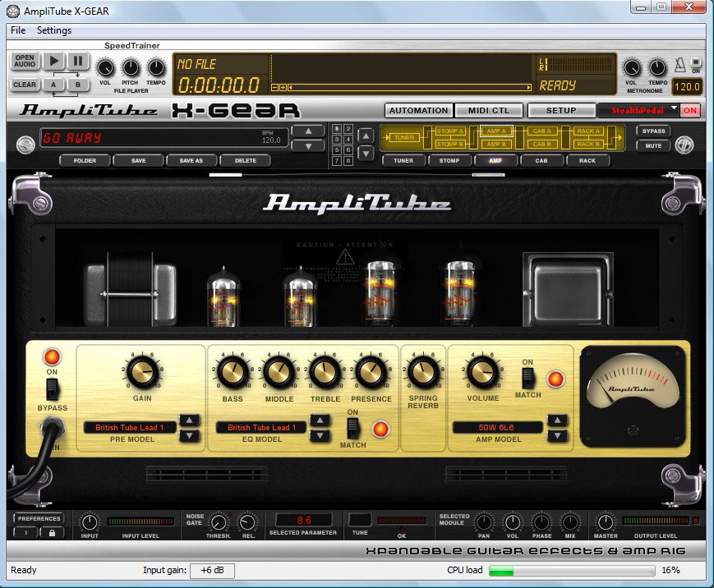This screenshot has height=588, width=714.
Task: Go to next preset with down arrow
Action: pos(308,146)
